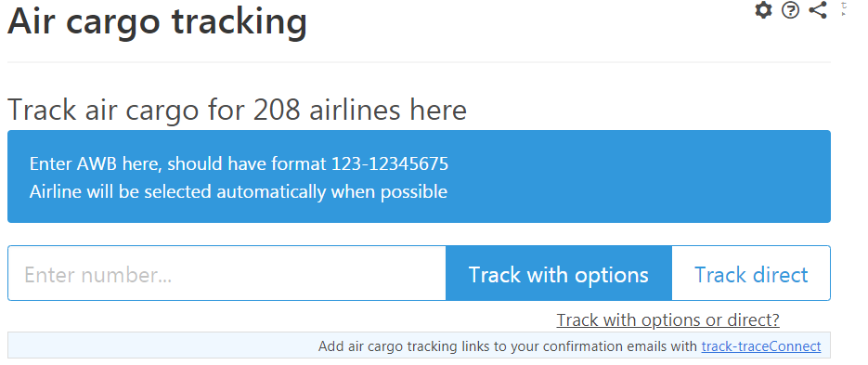Follow the track-traceConnect link
This screenshot has height=365, width=868.
point(761,346)
